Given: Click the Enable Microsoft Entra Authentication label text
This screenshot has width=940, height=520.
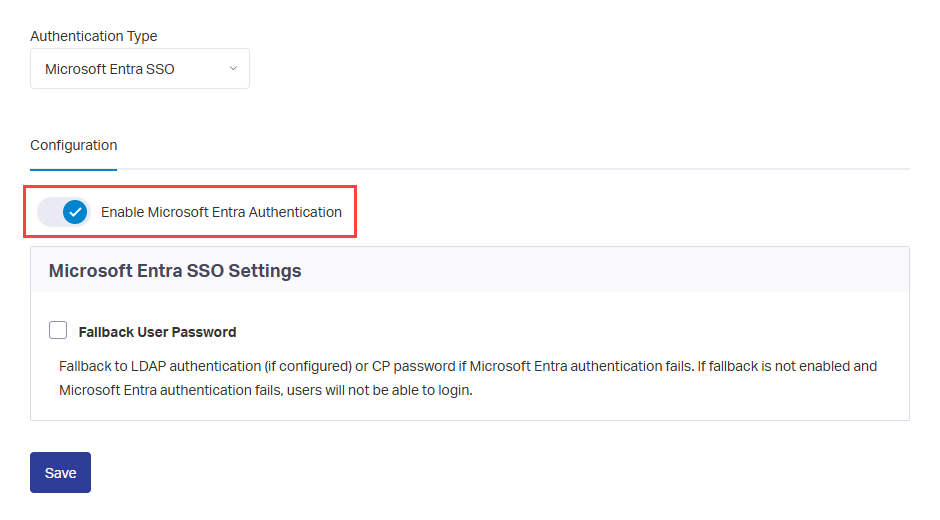Looking at the screenshot, I should click(x=221, y=212).
